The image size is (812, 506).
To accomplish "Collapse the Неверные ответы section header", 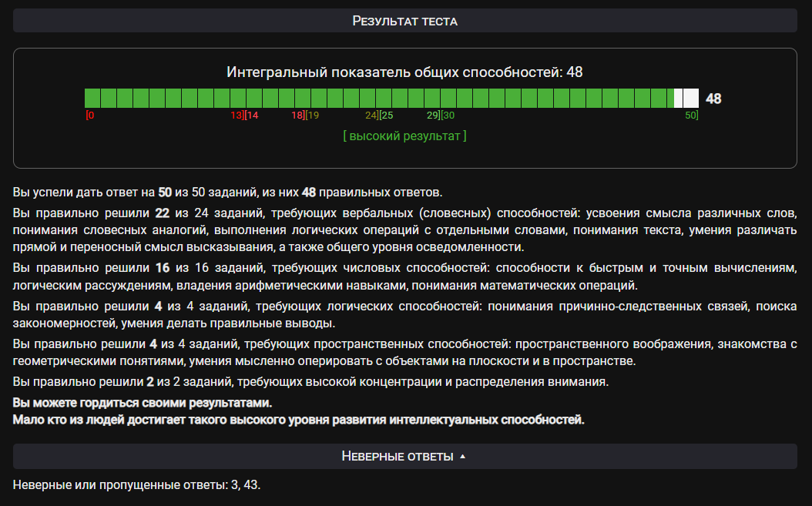I will click(397, 457).
